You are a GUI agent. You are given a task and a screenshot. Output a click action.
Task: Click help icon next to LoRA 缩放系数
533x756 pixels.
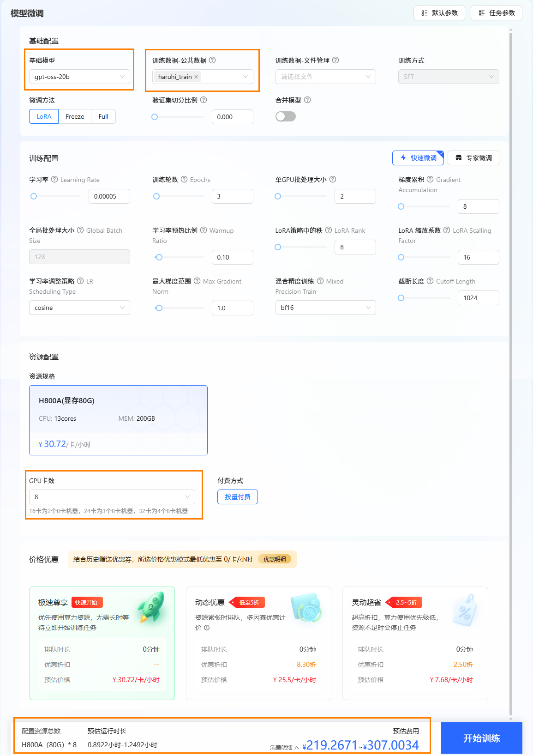447,230
